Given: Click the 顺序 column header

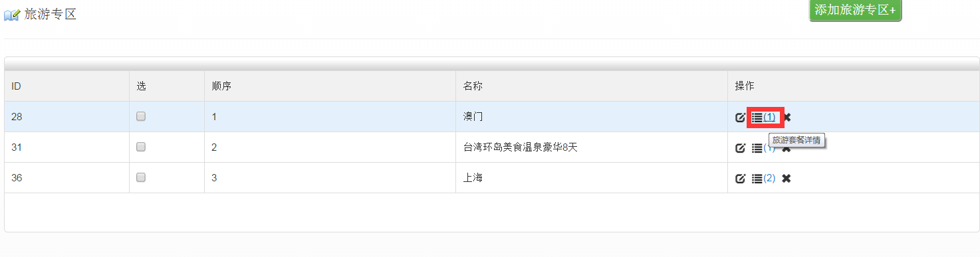Looking at the screenshot, I should coord(221,86).
